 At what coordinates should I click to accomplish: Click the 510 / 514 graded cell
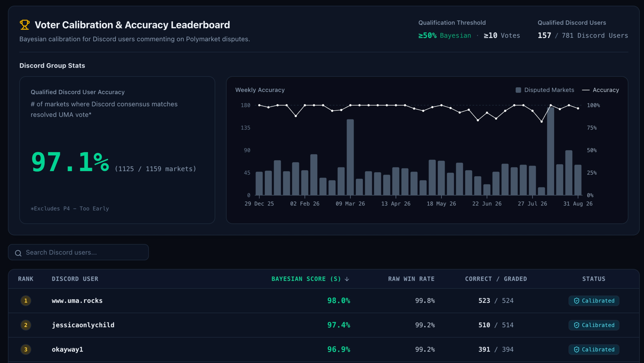(x=496, y=325)
